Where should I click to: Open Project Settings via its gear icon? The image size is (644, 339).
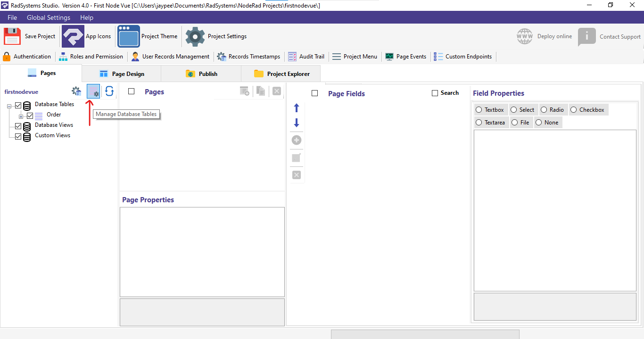coord(195,36)
